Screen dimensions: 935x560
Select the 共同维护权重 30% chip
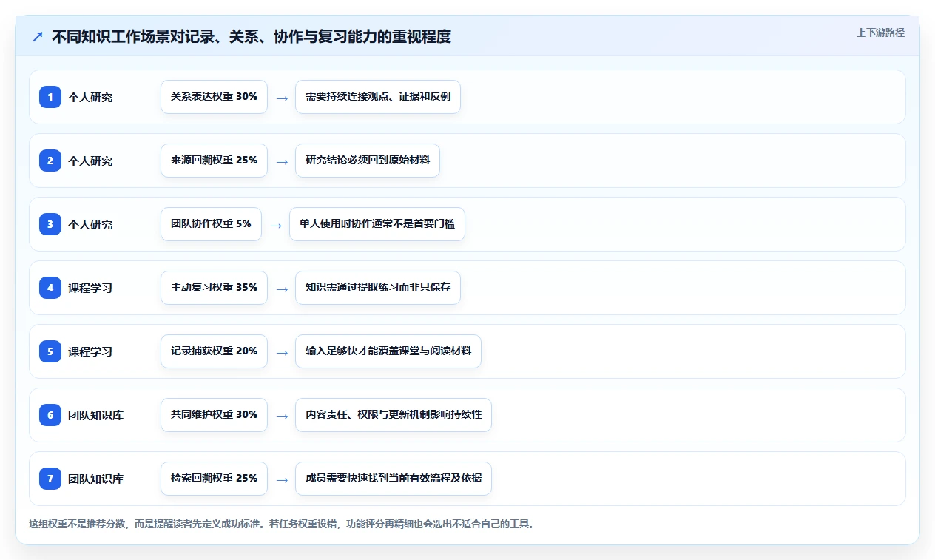click(x=214, y=415)
